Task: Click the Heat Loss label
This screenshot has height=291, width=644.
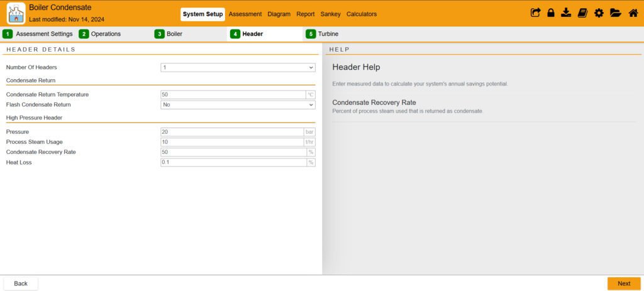Action: click(x=19, y=163)
